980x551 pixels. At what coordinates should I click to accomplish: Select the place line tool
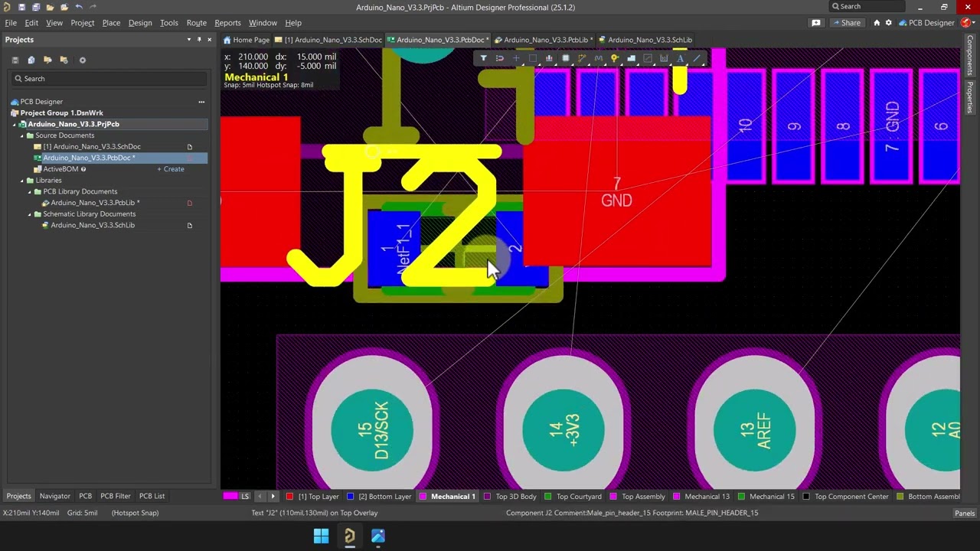[x=697, y=58]
